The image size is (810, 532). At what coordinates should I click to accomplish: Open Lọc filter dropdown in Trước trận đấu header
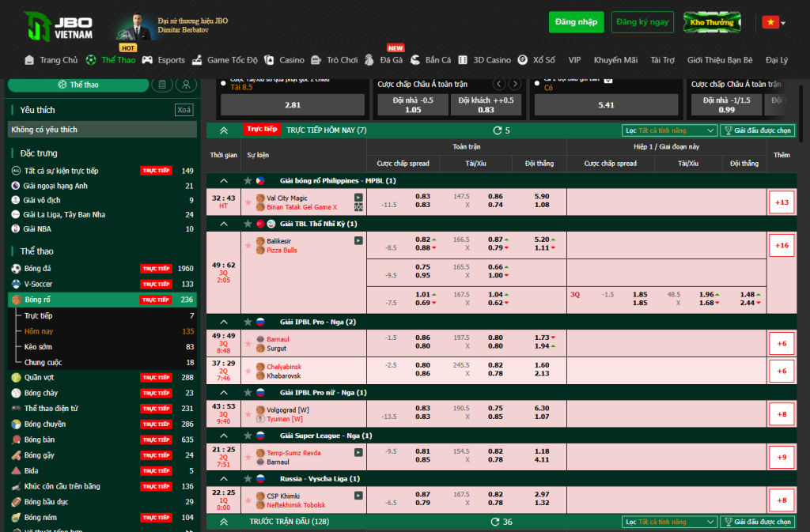click(x=669, y=522)
